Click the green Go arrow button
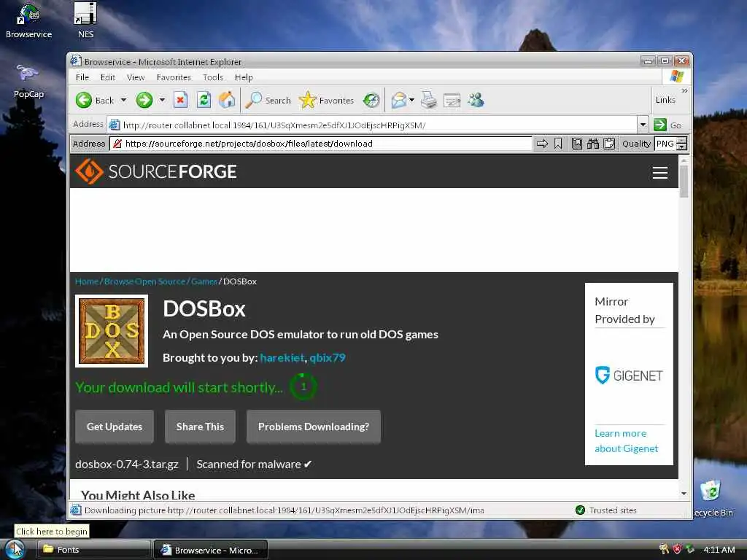This screenshot has height=560, width=747. 659,125
